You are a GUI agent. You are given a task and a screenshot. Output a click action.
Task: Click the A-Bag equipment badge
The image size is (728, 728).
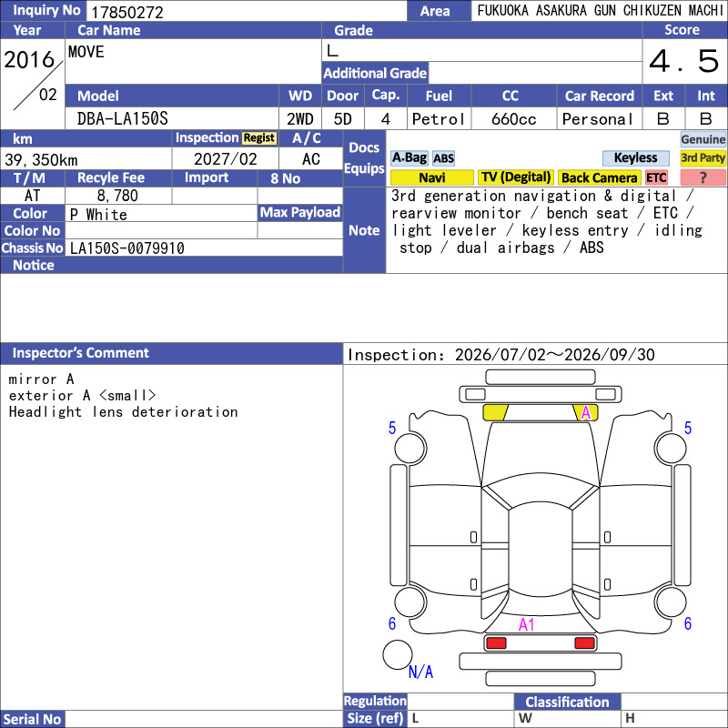click(x=409, y=158)
